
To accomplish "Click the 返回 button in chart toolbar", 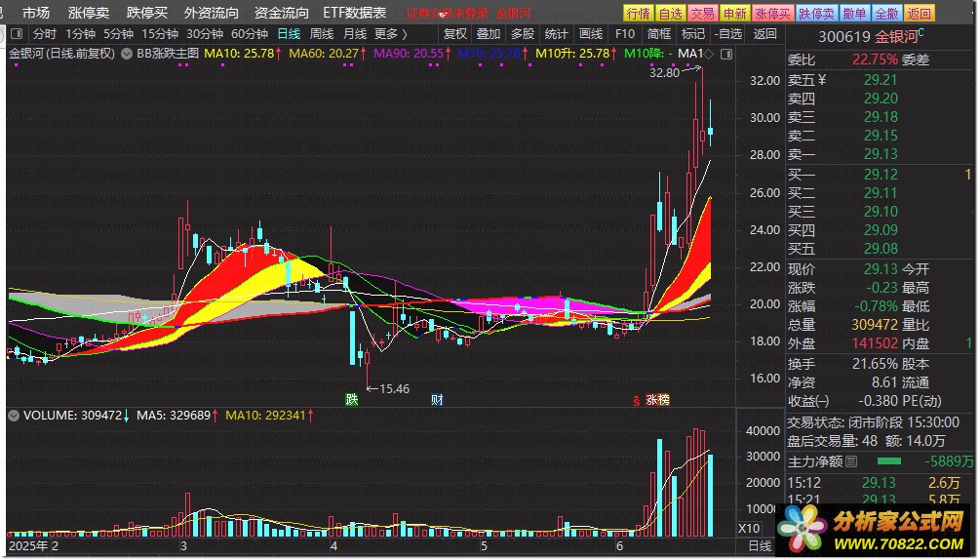I will [764, 34].
